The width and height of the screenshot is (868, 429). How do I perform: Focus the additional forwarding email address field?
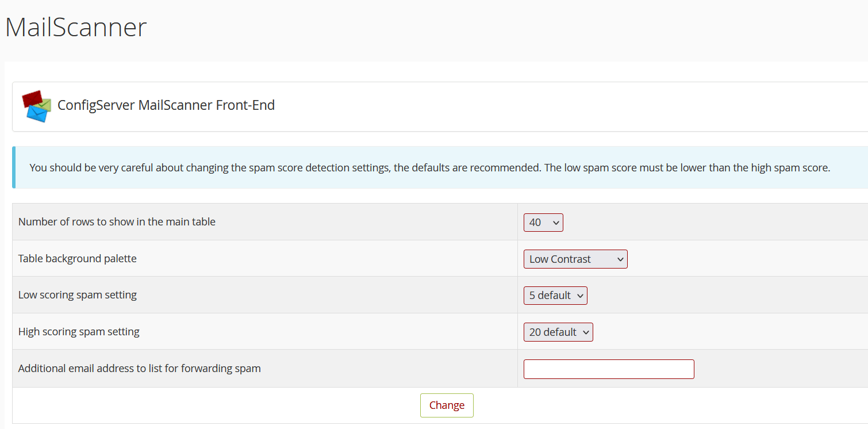coord(609,369)
